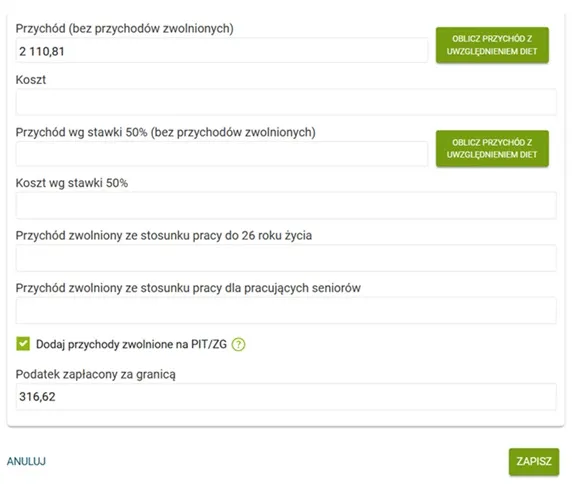This screenshot has height=488, width=576.
Task: Click the 'Dodaj przychody zwolnione na PIT/ZG' label text
Action: [x=131, y=344]
